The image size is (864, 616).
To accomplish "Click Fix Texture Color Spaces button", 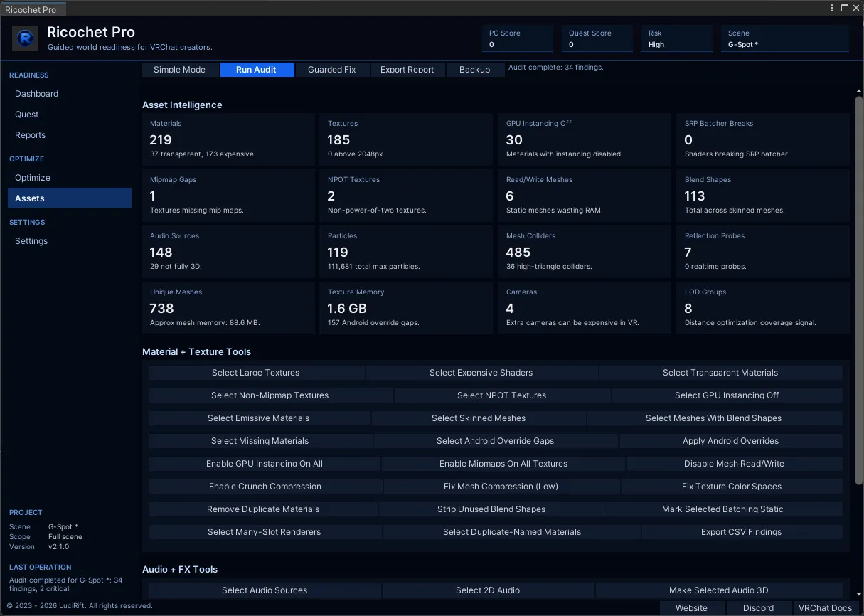I will click(x=732, y=487).
